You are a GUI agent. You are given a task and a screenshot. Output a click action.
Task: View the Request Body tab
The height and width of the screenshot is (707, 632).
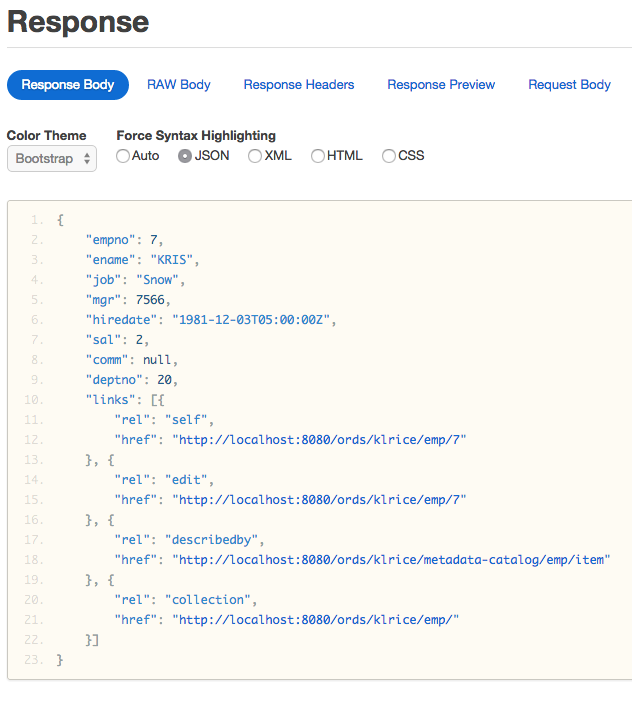pyautogui.click(x=569, y=85)
